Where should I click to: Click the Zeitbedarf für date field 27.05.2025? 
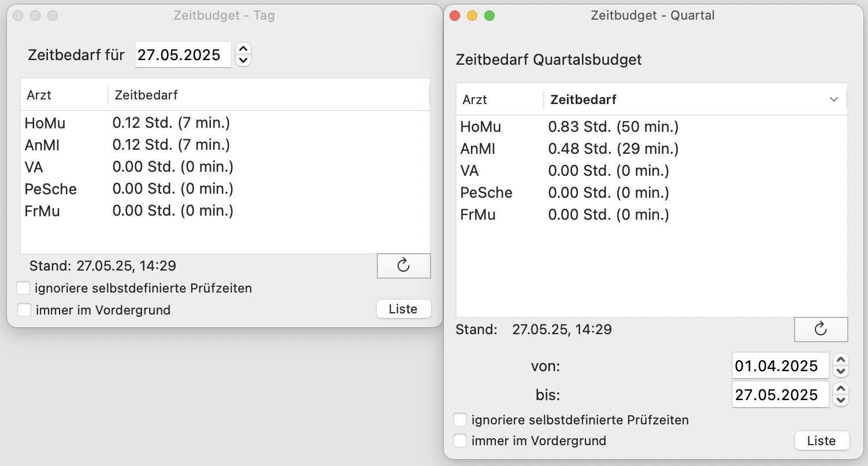tap(183, 55)
